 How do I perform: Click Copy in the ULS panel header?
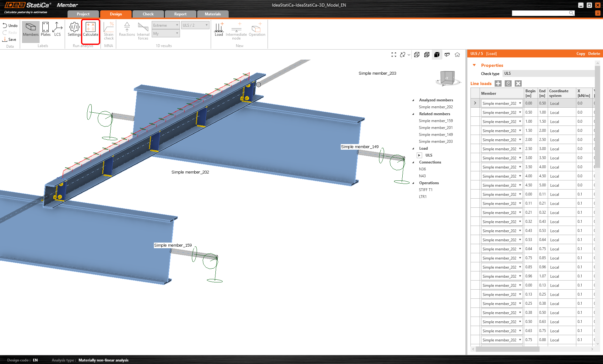click(580, 54)
